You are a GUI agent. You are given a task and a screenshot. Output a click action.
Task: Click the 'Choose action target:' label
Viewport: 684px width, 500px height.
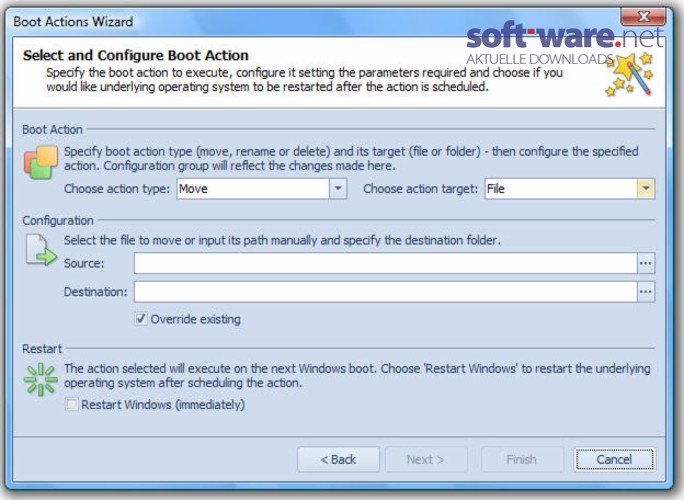421,189
